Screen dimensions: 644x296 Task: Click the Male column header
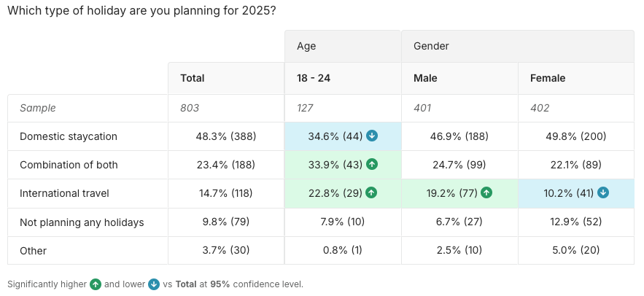pyautogui.click(x=425, y=78)
